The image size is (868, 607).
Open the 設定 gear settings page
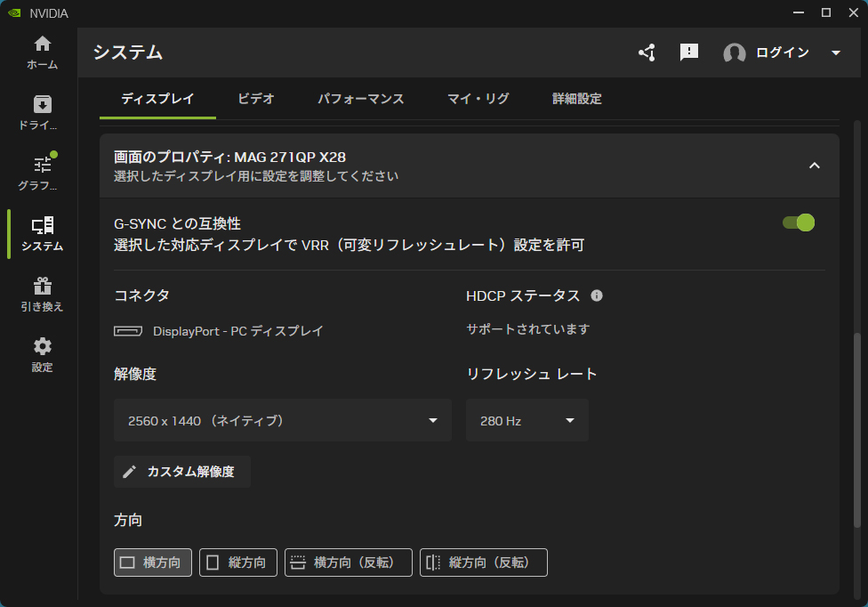pyautogui.click(x=42, y=355)
